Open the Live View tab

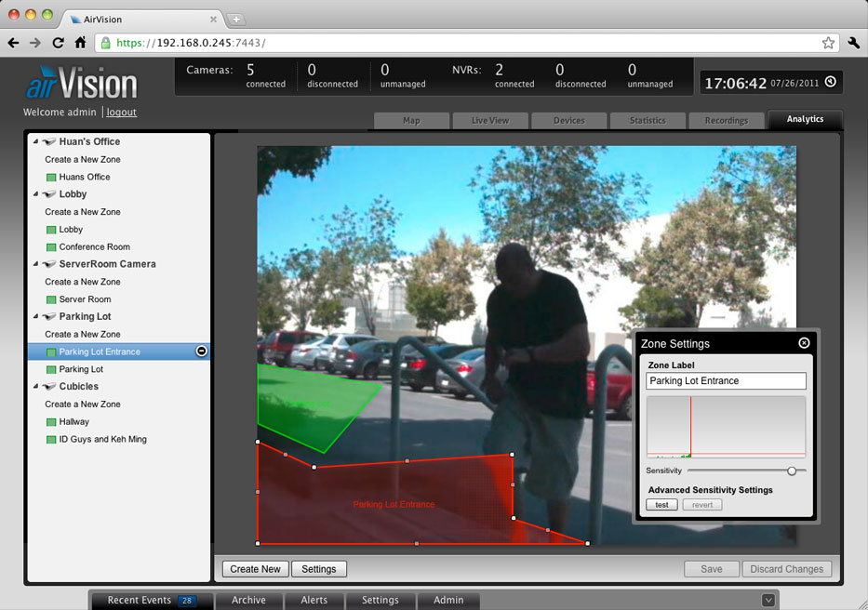(489, 120)
